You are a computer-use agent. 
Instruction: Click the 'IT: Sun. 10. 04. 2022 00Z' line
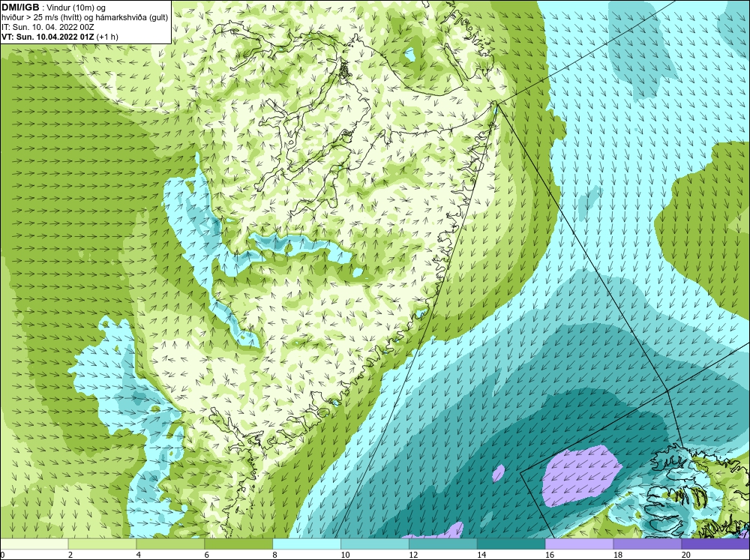48,27
